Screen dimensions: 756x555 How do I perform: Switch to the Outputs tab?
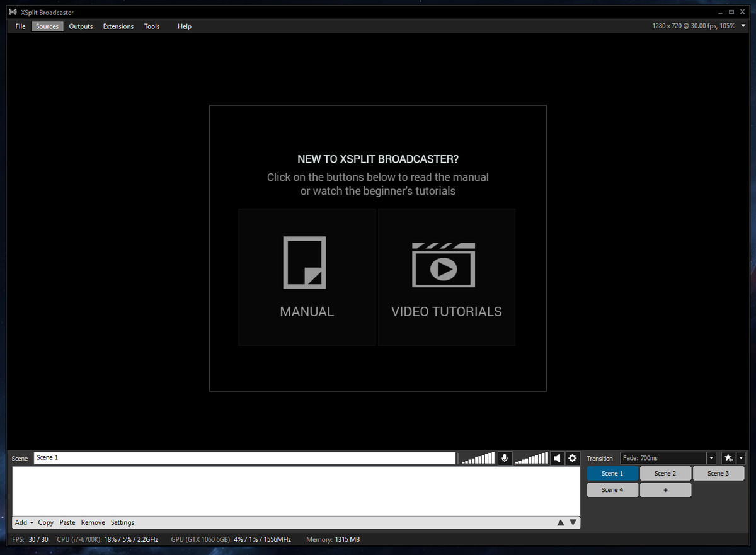coord(81,26)
